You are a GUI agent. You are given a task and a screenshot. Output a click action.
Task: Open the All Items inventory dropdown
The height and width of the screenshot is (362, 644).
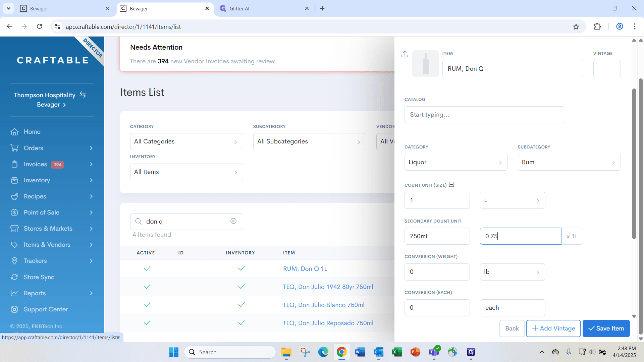(x=186, y=172)
